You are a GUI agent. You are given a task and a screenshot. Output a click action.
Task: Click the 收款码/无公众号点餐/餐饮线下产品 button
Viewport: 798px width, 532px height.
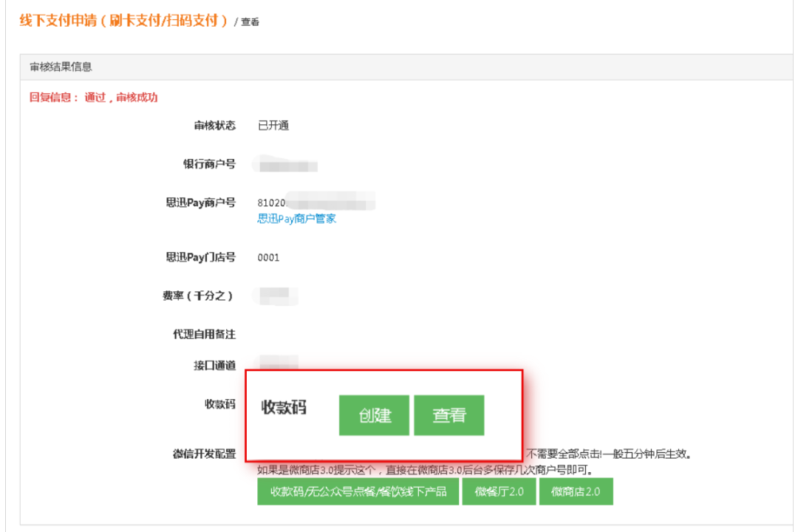[358, 491]
